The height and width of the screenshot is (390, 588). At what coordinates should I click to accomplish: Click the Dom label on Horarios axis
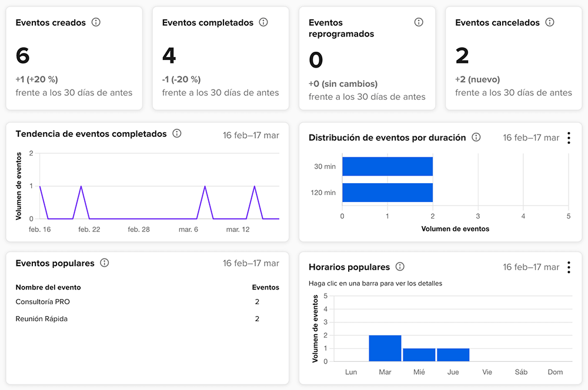coord(555,372)
